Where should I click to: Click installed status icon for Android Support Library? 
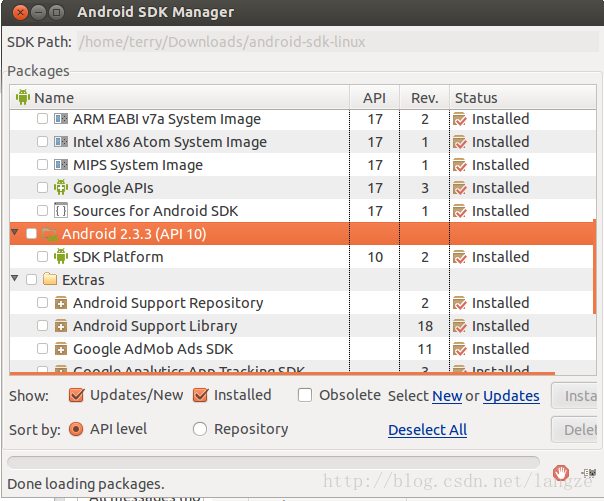460,326
